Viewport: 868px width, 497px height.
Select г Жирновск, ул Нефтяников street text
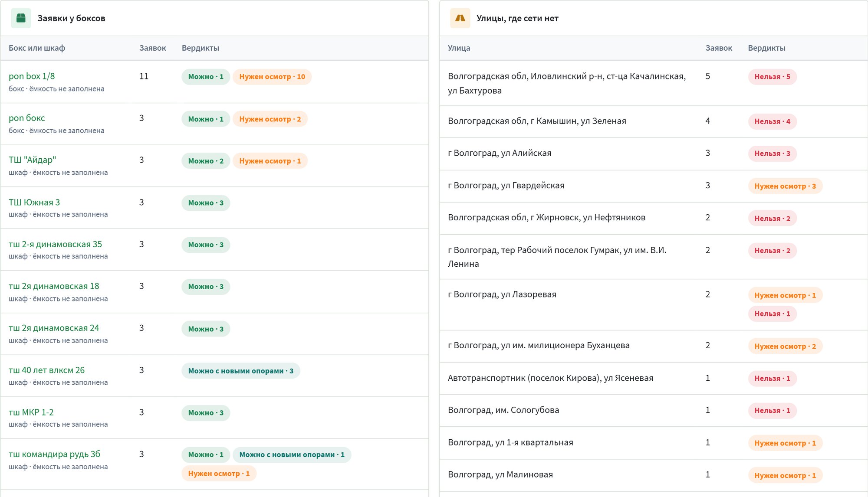546,217
